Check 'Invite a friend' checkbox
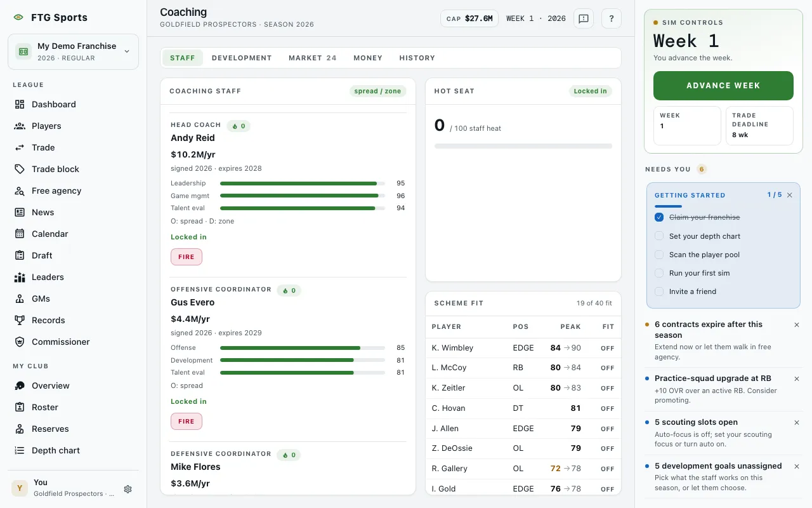Screen dimensions: 812x508 click(x=659, y=291)
